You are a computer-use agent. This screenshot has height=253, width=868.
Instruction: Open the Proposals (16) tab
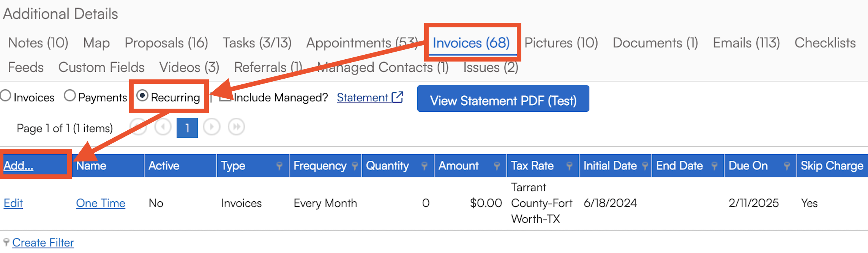point(166,43)
